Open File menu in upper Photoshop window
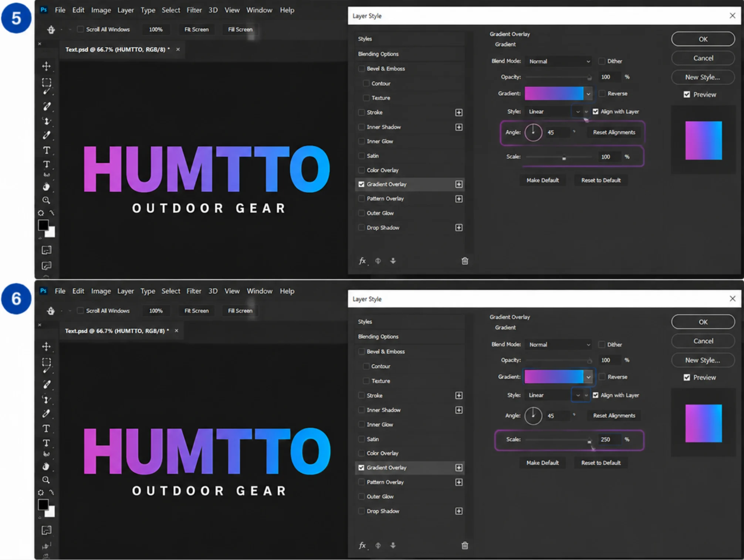The width and height of the screenshot is (744, 560). (60, 10)
